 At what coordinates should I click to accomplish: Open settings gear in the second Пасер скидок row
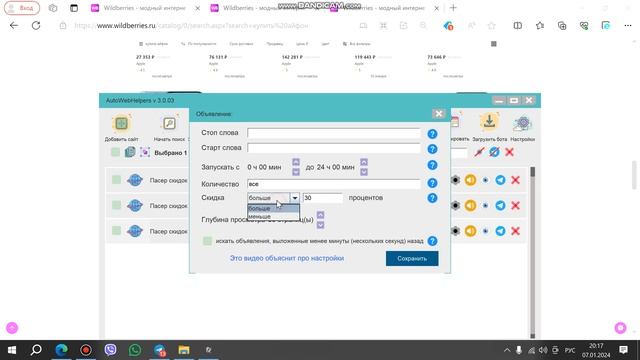(x=455, y=206)
